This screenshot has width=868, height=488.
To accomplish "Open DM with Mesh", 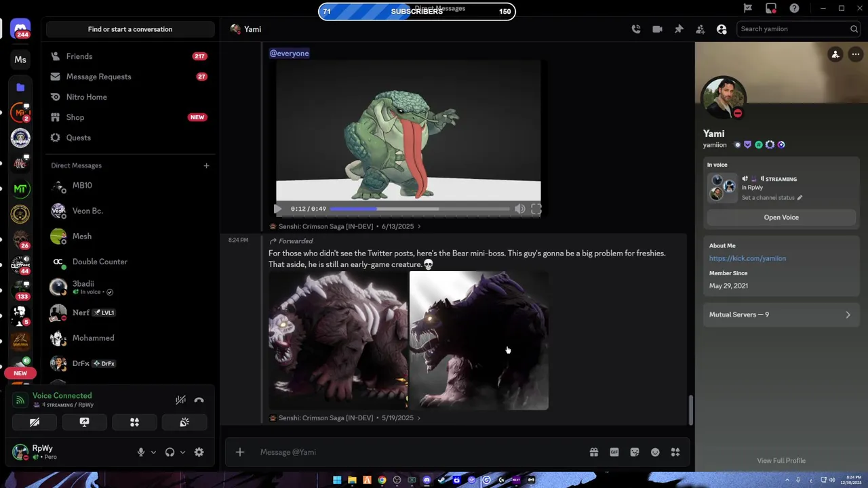I will 130,236.
